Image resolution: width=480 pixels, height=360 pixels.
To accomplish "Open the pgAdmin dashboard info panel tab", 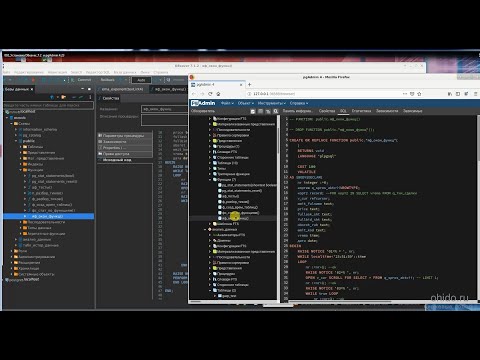I will [x=298, y=111].
